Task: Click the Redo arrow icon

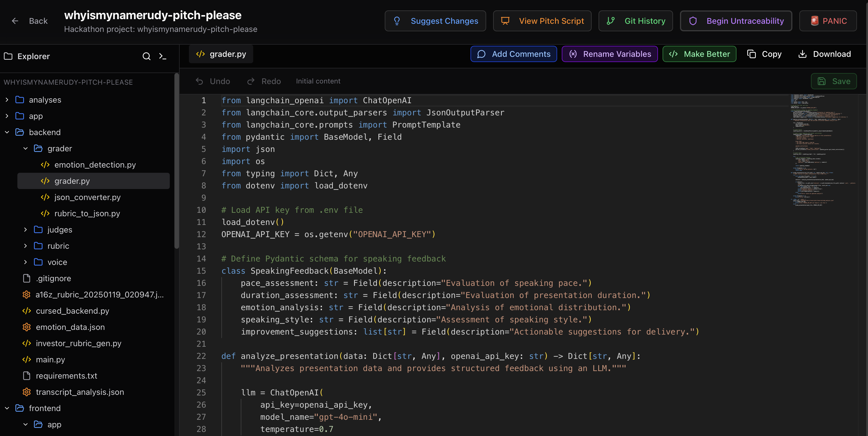Action: click(251, 81)
